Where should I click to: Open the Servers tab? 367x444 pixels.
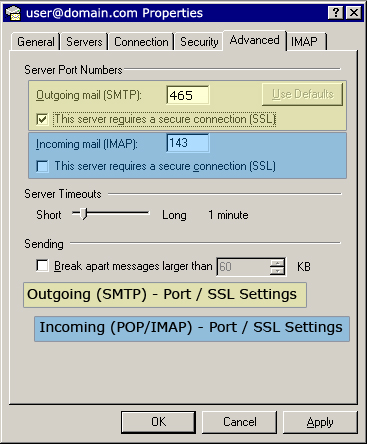pyautogui.click(x=84, y=42)
